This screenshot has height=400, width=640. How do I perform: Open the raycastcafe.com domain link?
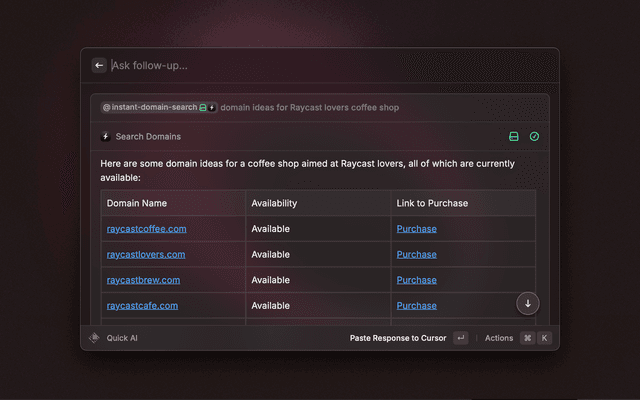[x=142, y=305]
